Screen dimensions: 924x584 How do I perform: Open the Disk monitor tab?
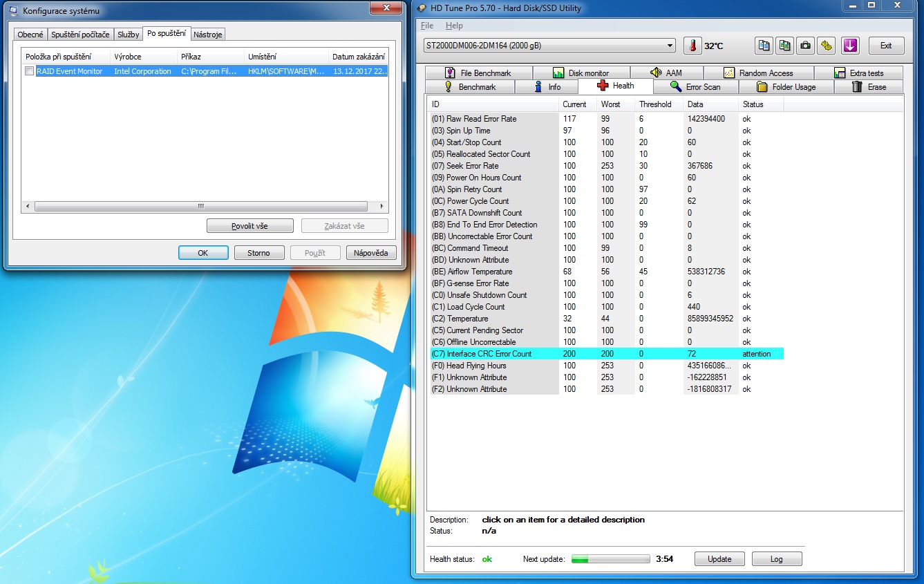[x=581, y=73]
